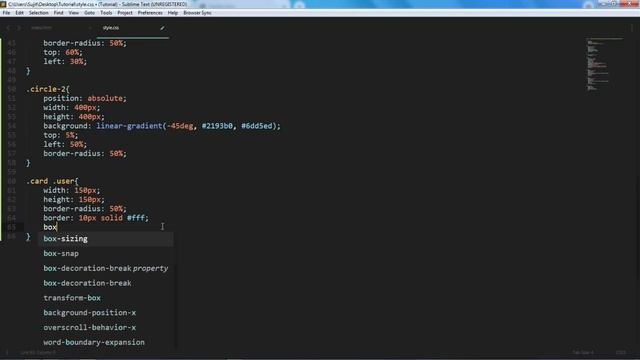Click the unsaved pencil icon on style.css tab
This screenshot has width=640, height=360.
point(162,28)
